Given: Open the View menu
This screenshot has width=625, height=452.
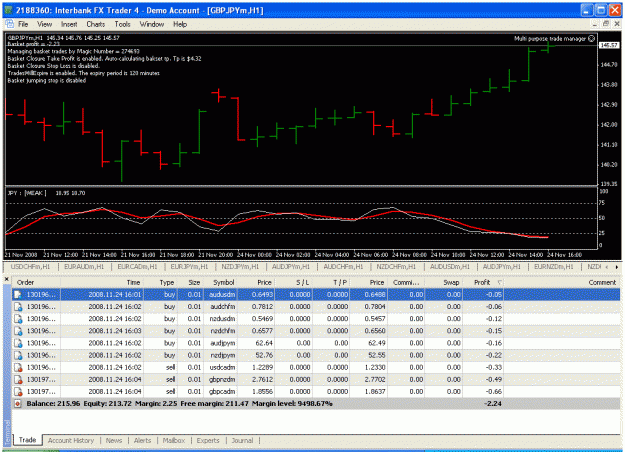Looking at the screenshot, I should click(x=44, y=24).
